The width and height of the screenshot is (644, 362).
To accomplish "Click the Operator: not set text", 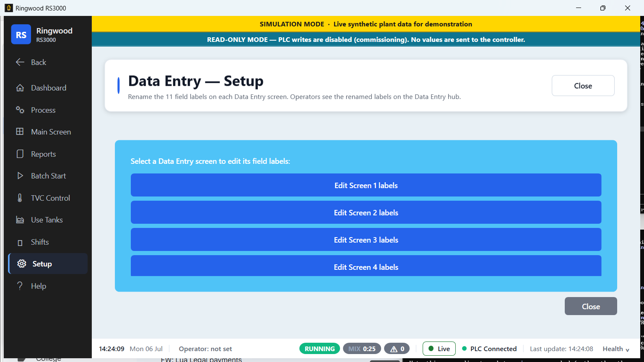I will point(205,349).
